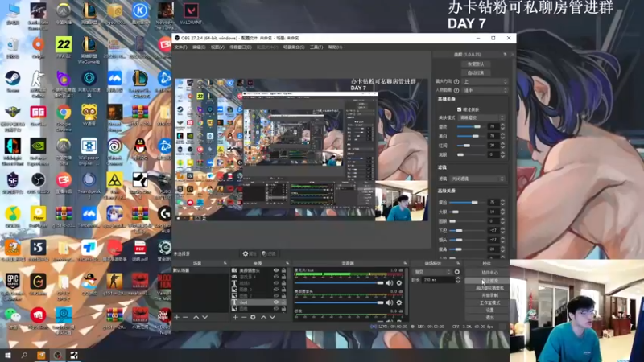The width and height of the screenshot is (644, 362).
Task: Click Start Virtual Camera button
Action: (489, 288)
